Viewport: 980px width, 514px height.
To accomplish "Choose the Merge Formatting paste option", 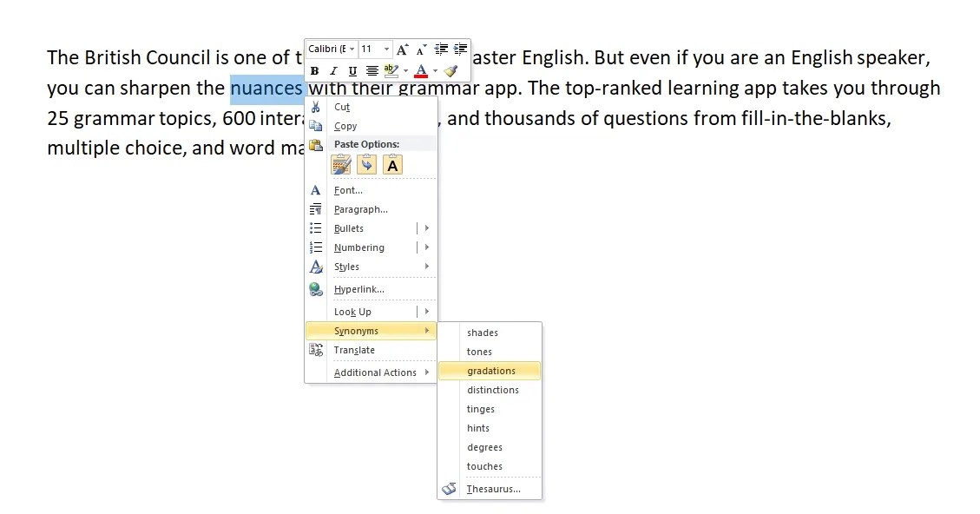I will point(365,163).
